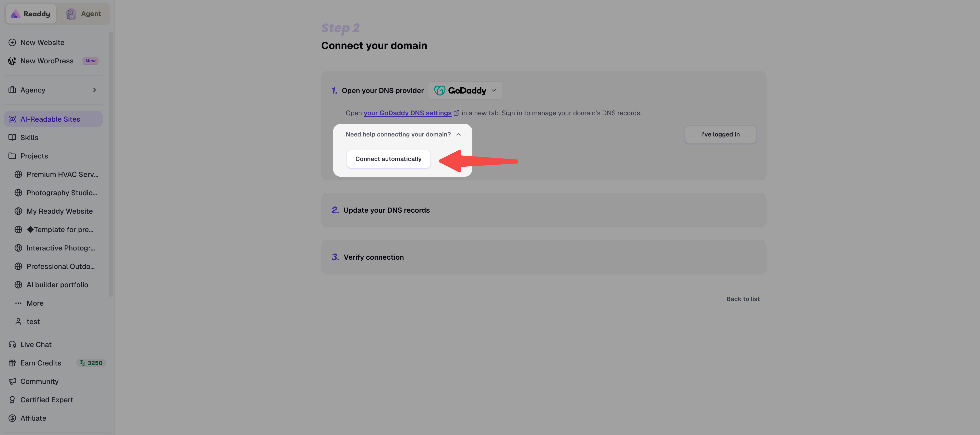The width and height of the screenshot is (980, 435).
Task: Click globe icon beside Photography Studio project
Action: coord(18,193)
